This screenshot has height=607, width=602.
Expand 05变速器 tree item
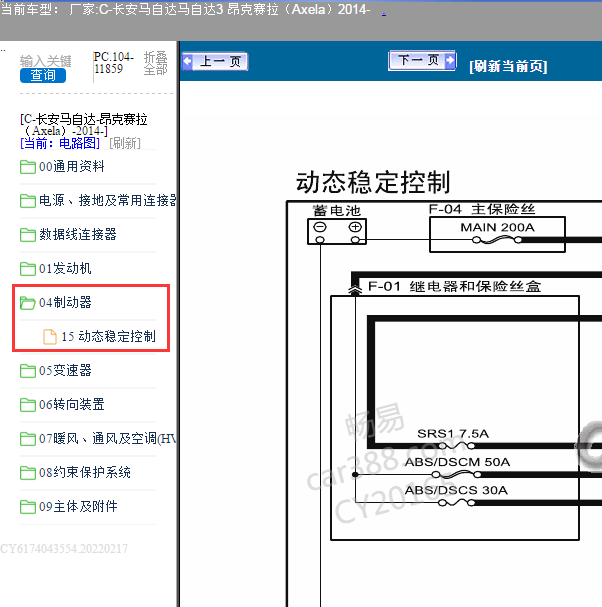pos(65,370)
